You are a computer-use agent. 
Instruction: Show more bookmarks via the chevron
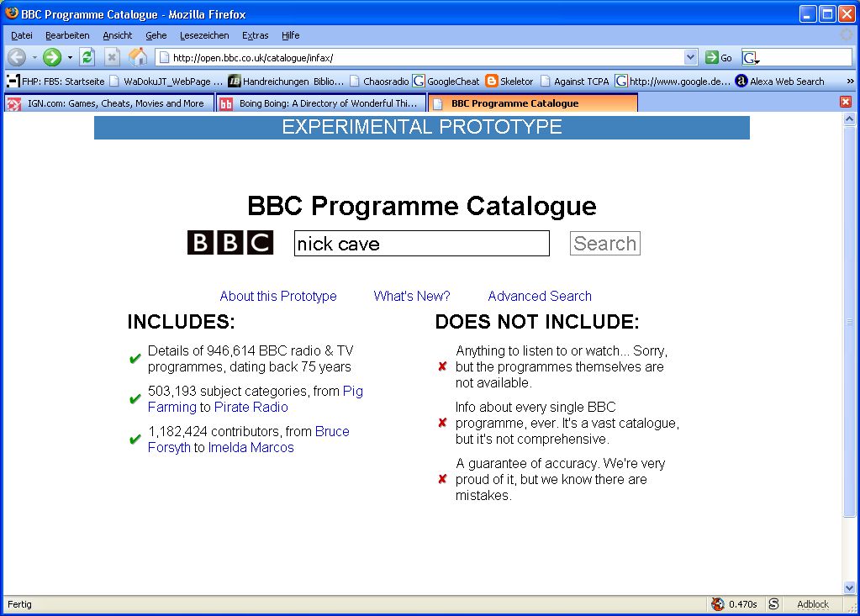pyautogui.click(x=850, y=82)
